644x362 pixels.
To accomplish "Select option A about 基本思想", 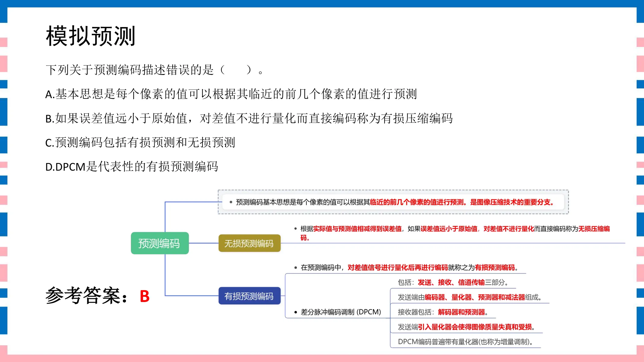I will (231, 94).
